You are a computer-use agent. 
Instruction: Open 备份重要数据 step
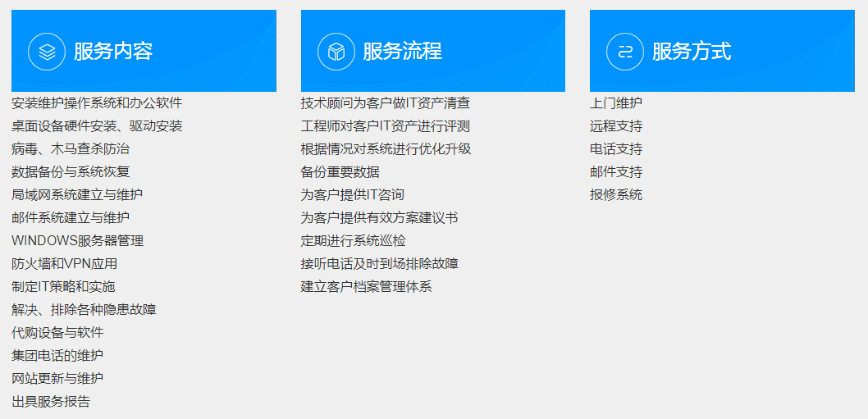(340, 172)
